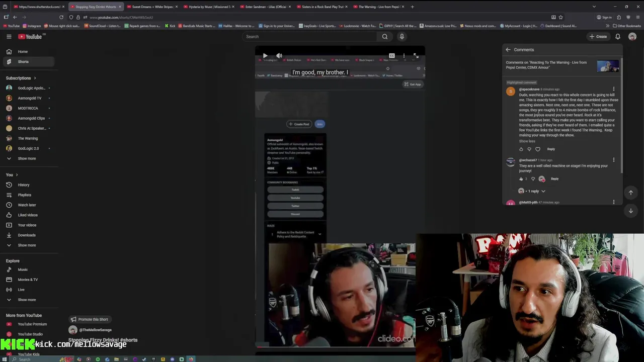644x362 pixels.
Task: Heart the @spaceknave comment
Action: (538, 149)
